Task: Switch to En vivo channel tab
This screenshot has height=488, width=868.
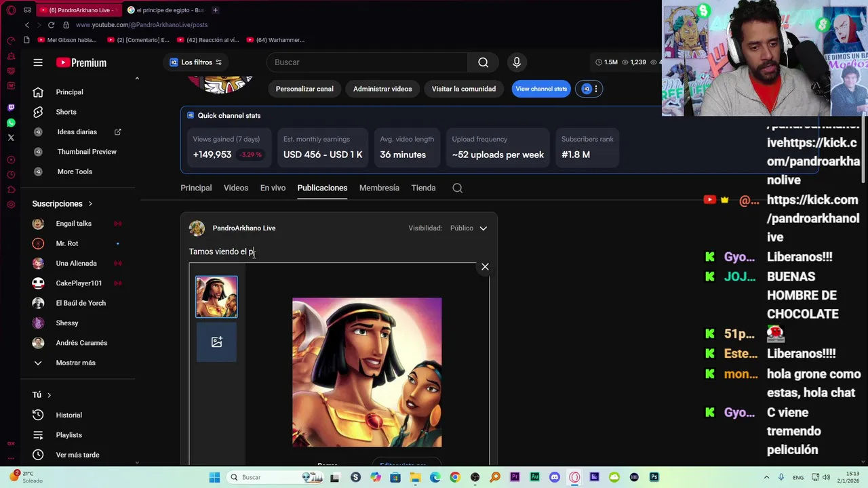Action: 273,188
